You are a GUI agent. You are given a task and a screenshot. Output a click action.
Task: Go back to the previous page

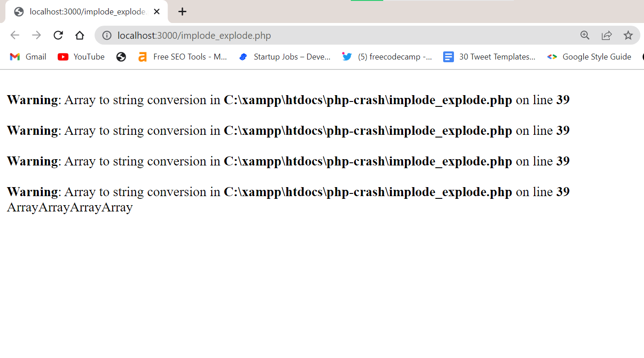[15, 35]
